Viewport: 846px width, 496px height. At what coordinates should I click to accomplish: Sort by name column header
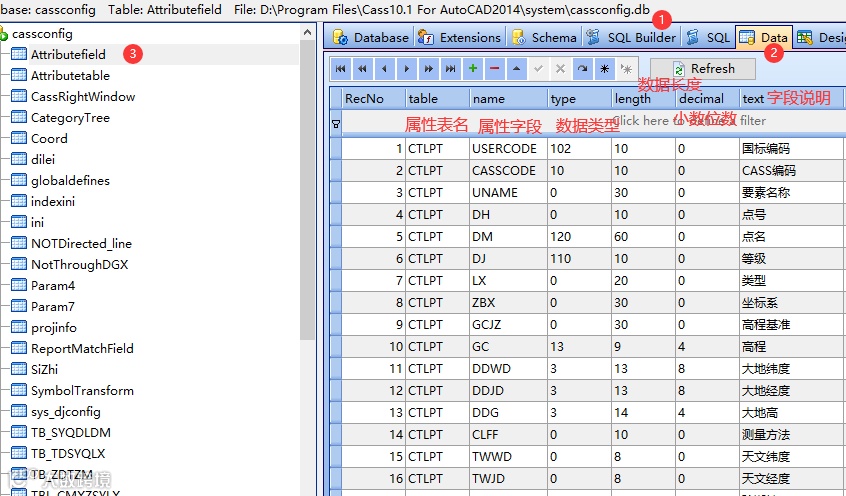508,99
